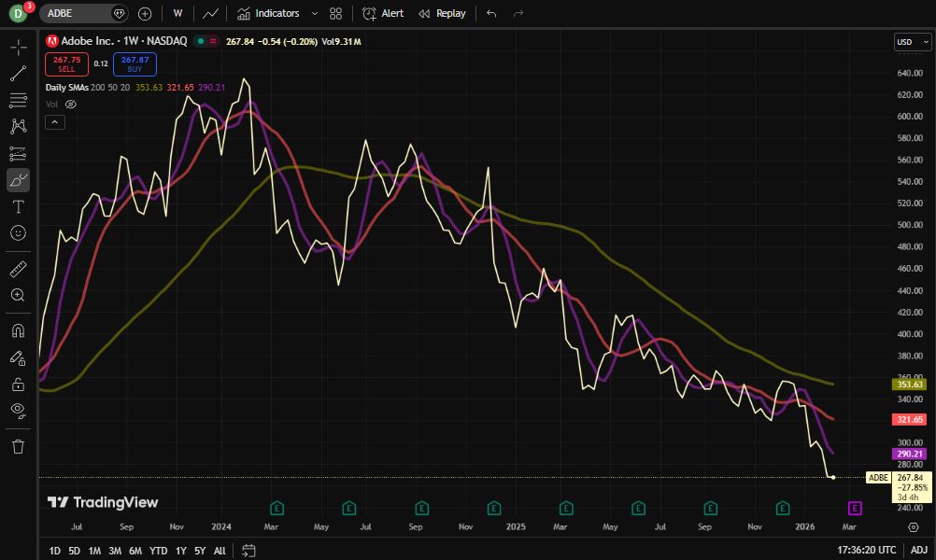
Task: Open the layout setup grid icon
Action: click(x=336, y=14)
